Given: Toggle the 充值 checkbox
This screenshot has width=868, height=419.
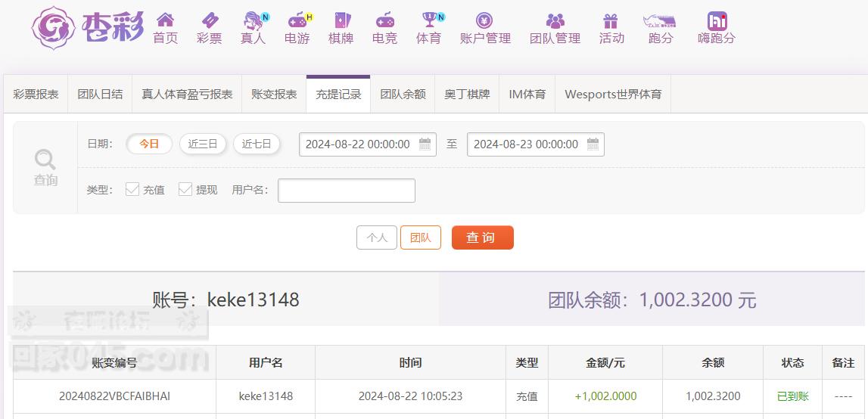Looking at the screenshot, I should point(132,190).
